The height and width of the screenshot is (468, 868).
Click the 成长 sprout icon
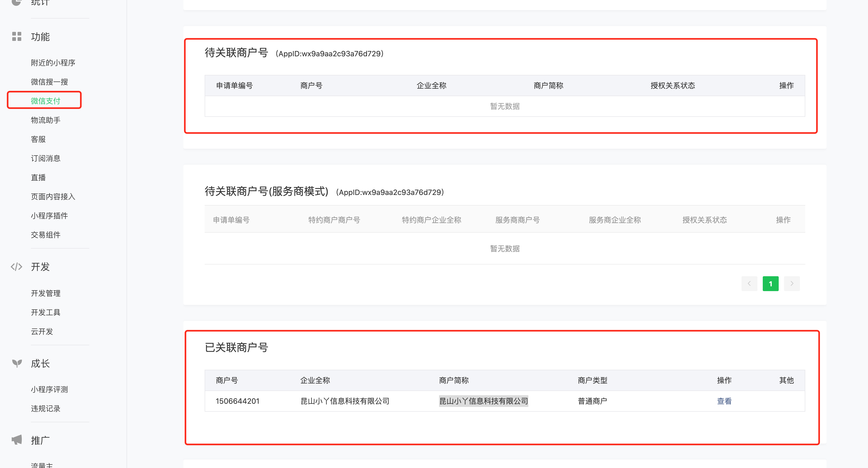tap(17, 363)
